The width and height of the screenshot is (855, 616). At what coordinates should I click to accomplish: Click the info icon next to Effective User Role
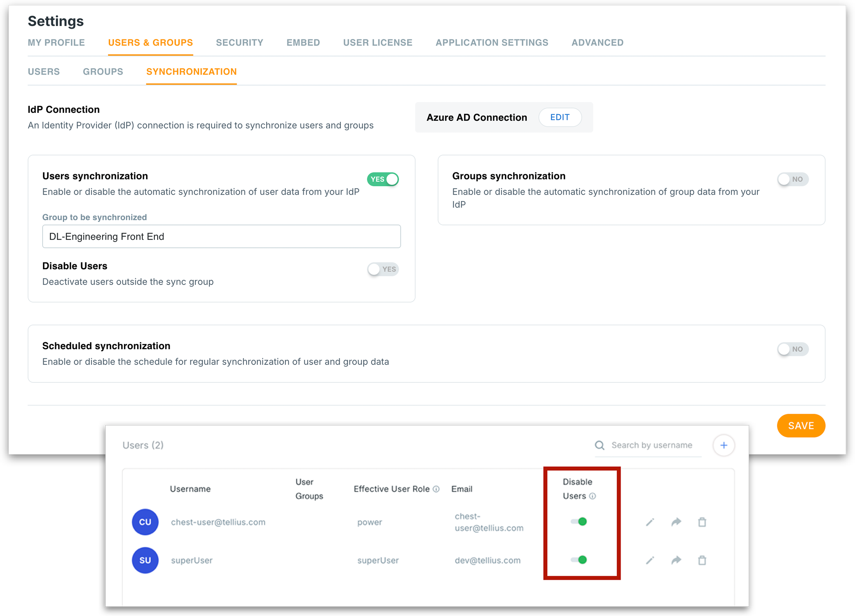tap(436, 489)
